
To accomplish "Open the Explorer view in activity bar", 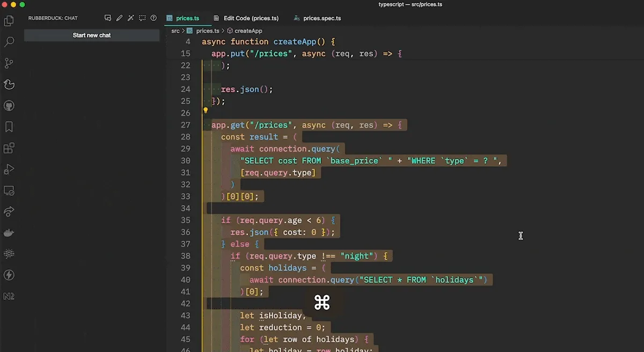I will click(9, 21).
